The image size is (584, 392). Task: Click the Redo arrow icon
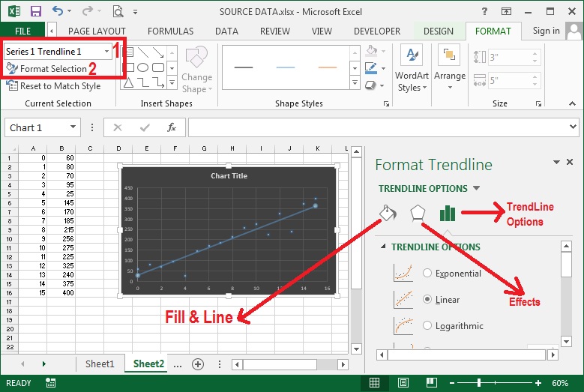pyautogui.click(x=88, y=11)
